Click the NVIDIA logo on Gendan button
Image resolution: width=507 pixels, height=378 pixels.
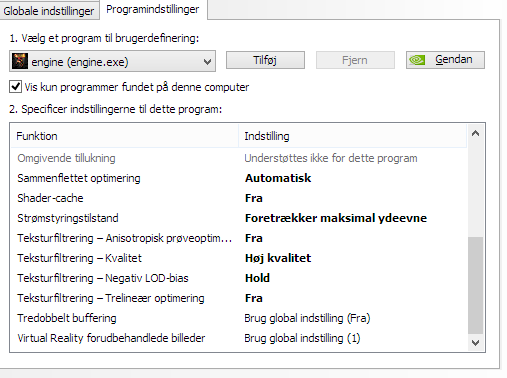point(417,60)
